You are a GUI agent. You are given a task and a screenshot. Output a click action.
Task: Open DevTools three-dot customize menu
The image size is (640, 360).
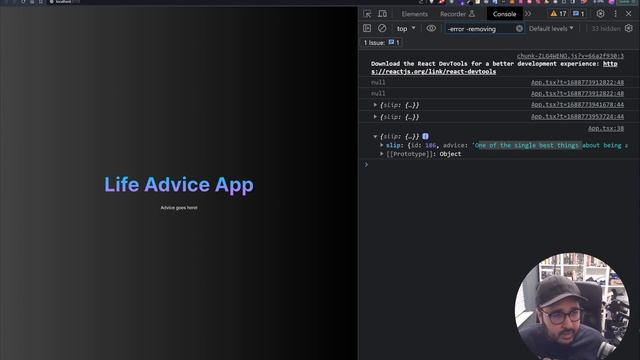(x=616, y=14)
